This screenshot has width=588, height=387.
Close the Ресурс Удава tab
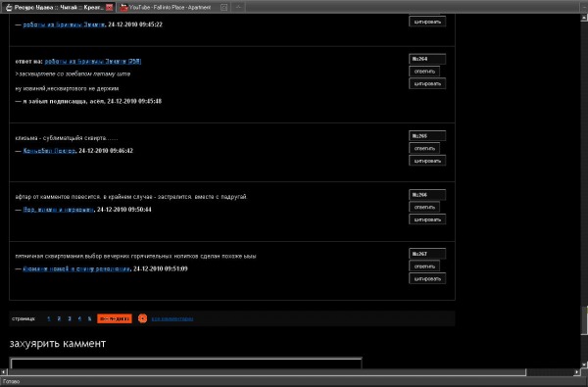[109, 7]
